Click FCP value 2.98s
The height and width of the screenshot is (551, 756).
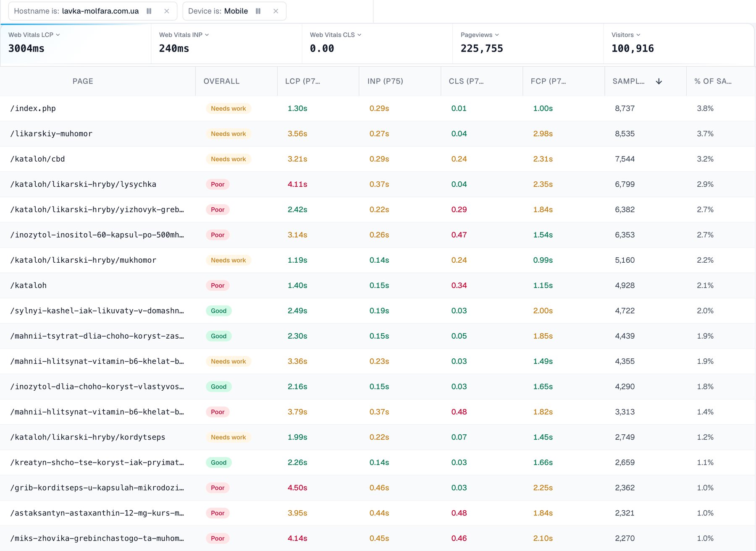(543, 133)
